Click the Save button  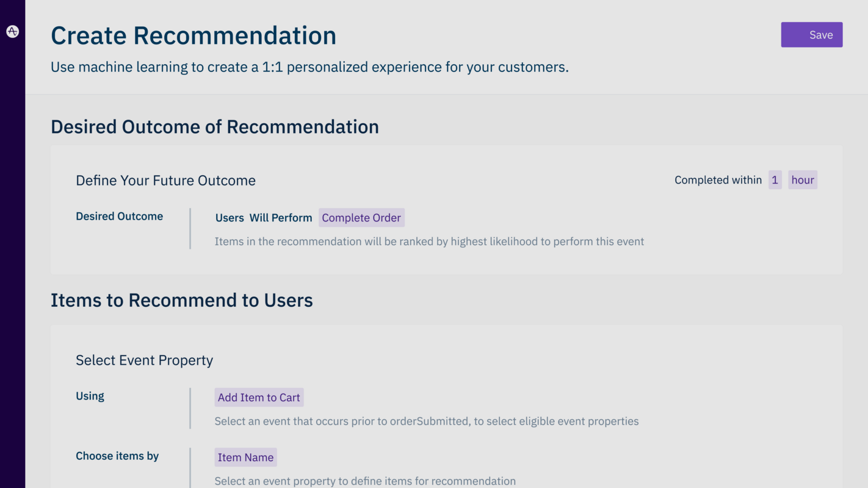point(812,35)
